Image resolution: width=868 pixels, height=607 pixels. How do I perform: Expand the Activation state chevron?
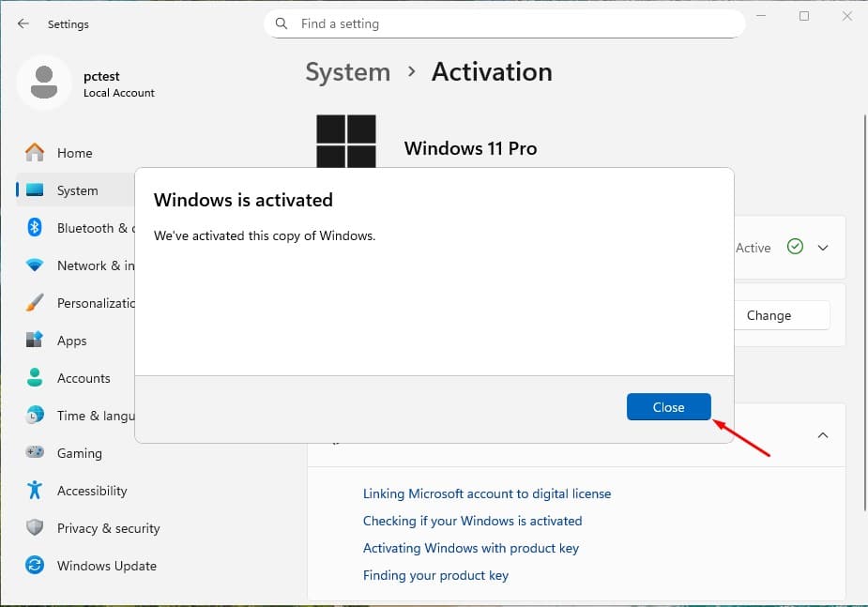pyautogui.click(x=823, y=248)
